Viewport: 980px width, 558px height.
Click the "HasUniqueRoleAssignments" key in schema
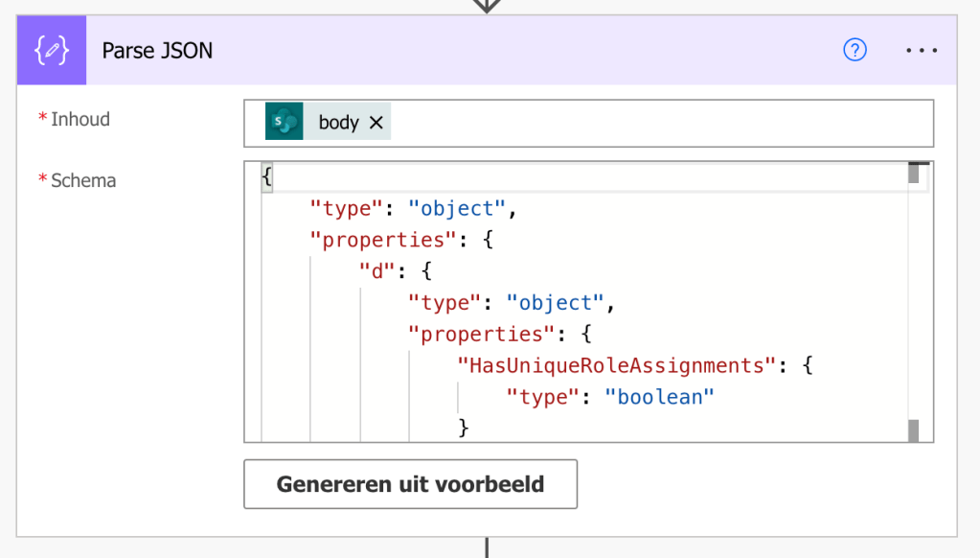[x=614, y=365]
